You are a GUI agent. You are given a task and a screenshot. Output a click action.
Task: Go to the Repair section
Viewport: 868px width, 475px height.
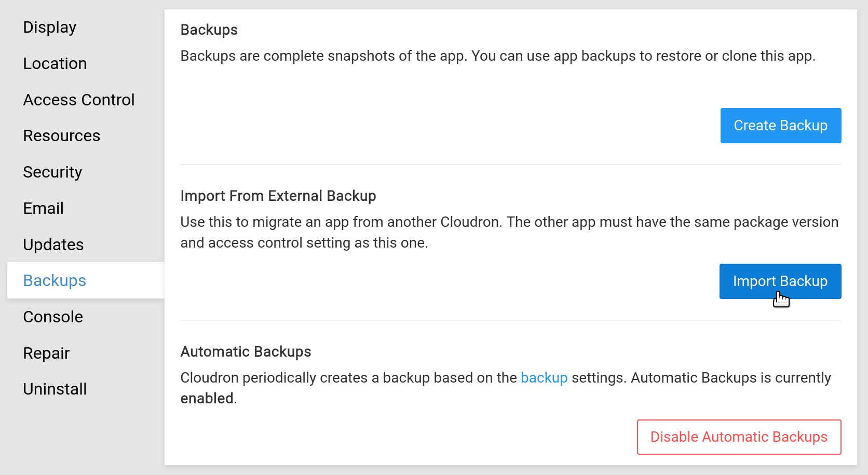(47, 353)
